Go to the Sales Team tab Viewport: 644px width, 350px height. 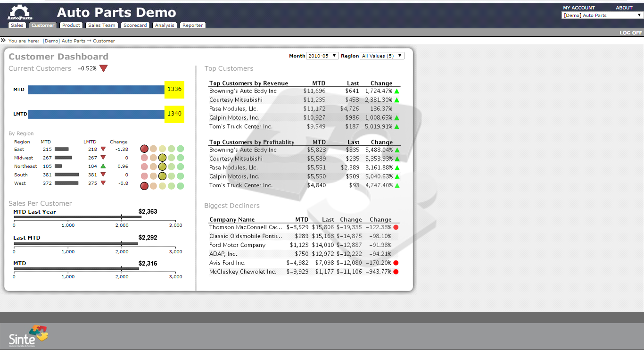(x=102, y=25)
